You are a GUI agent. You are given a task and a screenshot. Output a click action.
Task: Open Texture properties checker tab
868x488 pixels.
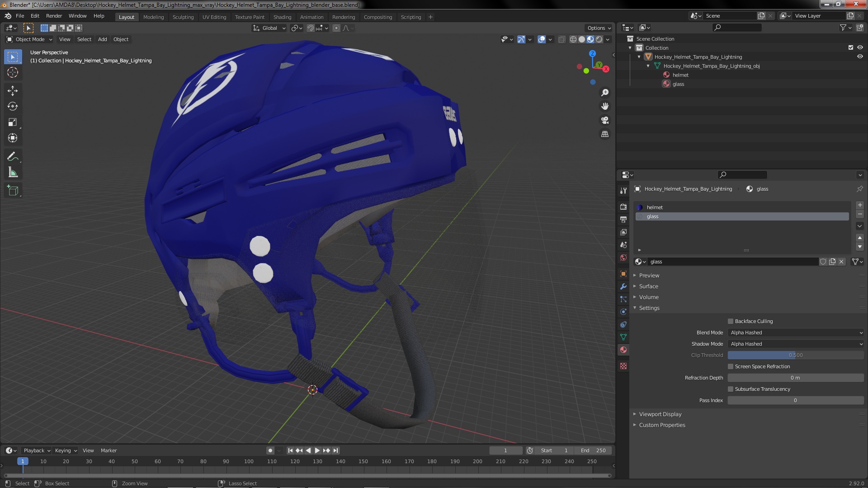pos(623,366)
